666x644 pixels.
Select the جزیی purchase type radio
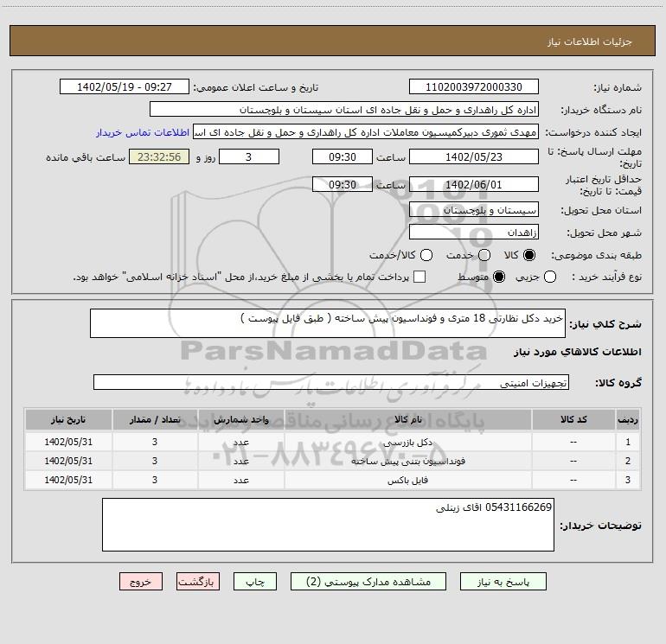[549, 277]
